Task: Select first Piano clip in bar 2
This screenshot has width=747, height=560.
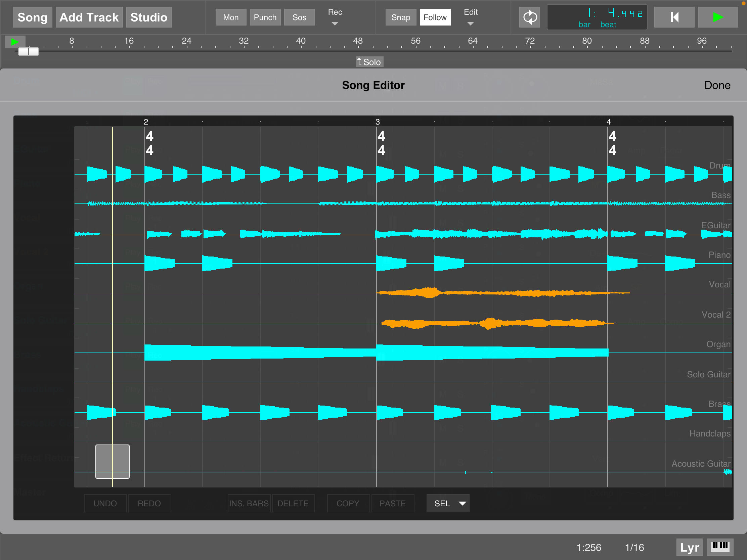Action: pyautogui.click(x=160, y=263)
